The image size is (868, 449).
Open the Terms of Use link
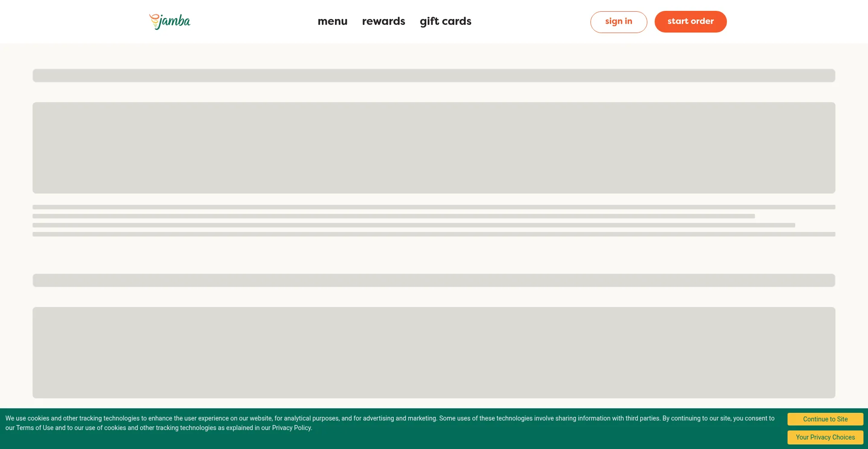click(35, 428)
